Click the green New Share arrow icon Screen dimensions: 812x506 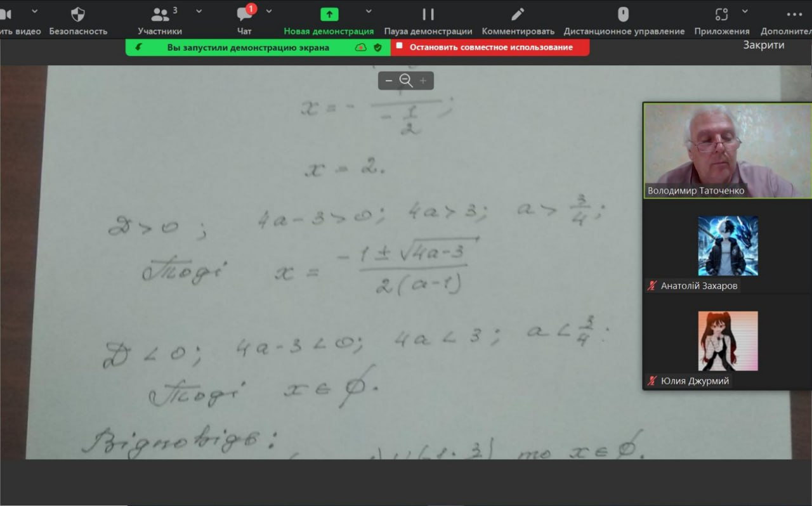(329, 14)
